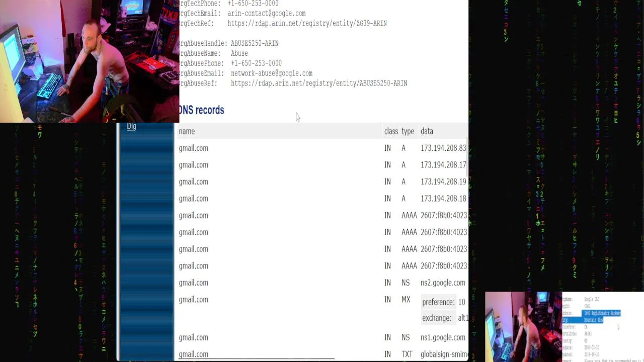Viewport: 644px width, 362px height.
Task: Click the data column header
Action: tap(427, 131)
